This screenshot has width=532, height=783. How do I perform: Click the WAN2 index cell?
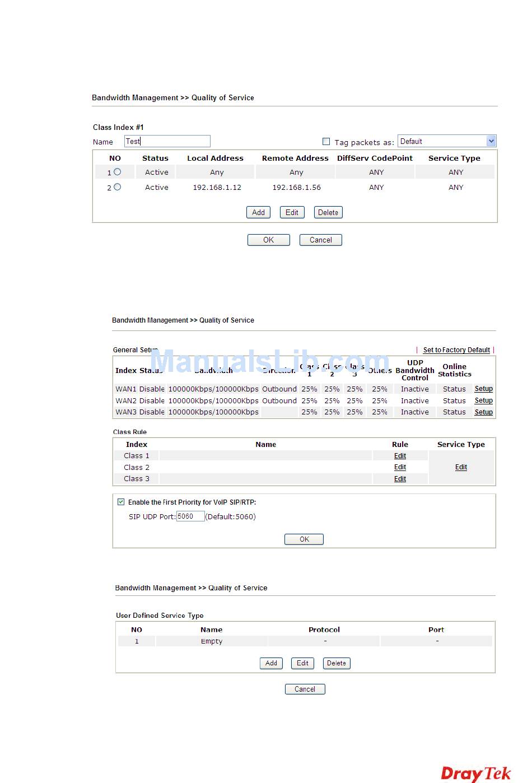[126, 400]
